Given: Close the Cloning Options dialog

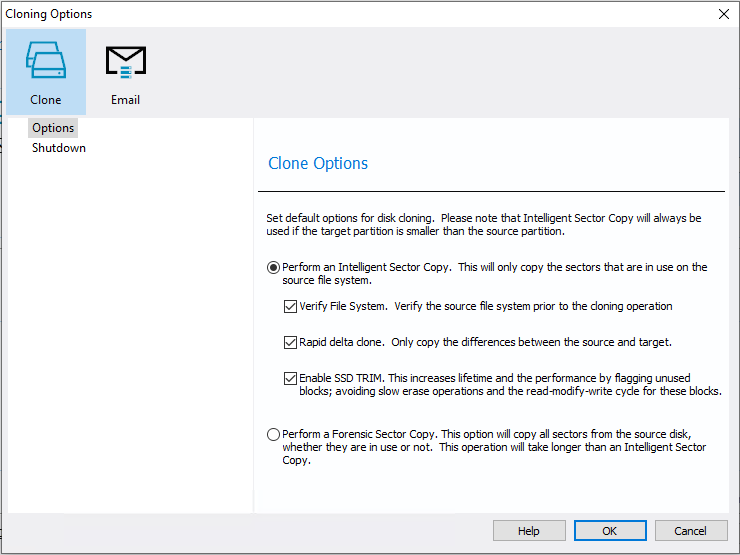Looking at the screenshot, I should pyautogui.click(x=723, y=14).
